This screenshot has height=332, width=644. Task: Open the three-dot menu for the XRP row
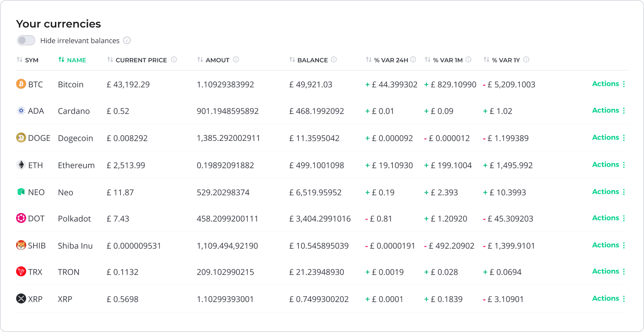coord(624,299)
